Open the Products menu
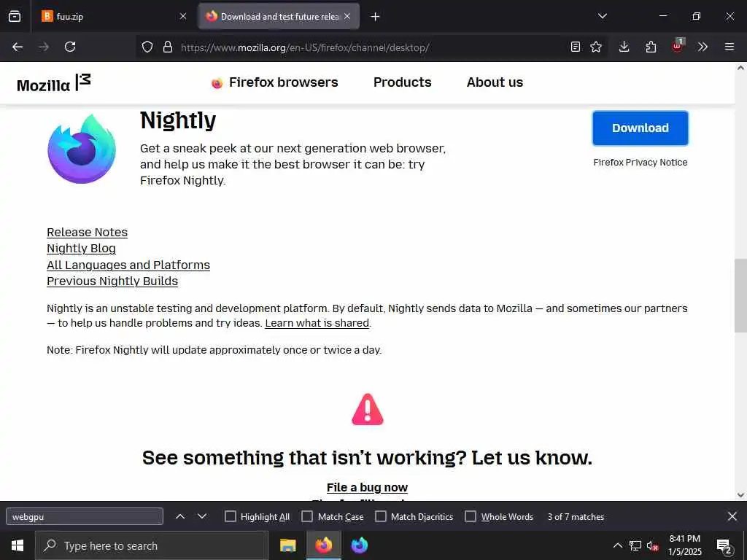 pyautogui.click(x=403, y=82)
